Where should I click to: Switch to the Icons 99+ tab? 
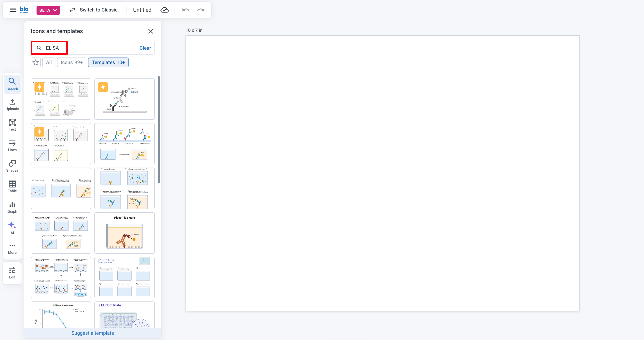coord(71,62)
